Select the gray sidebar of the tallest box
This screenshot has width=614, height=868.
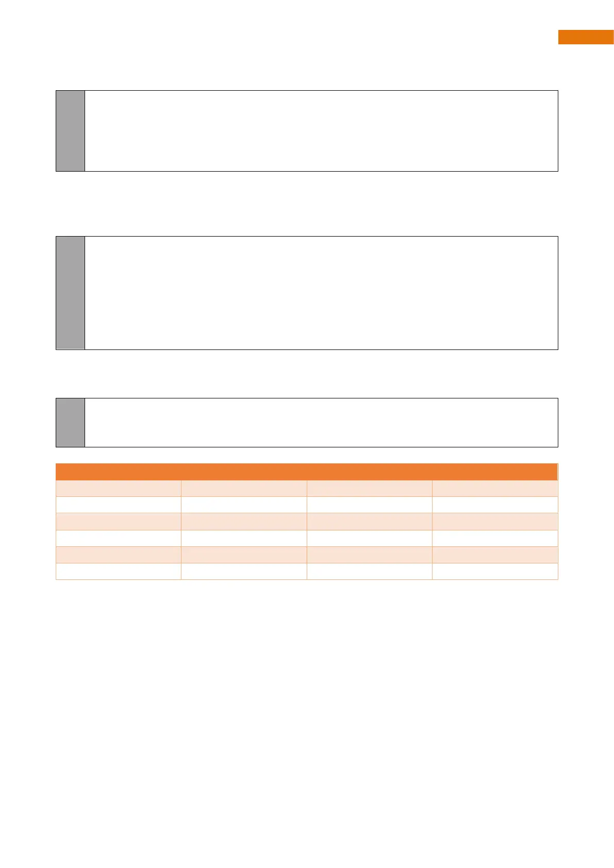tap(70, 293)
